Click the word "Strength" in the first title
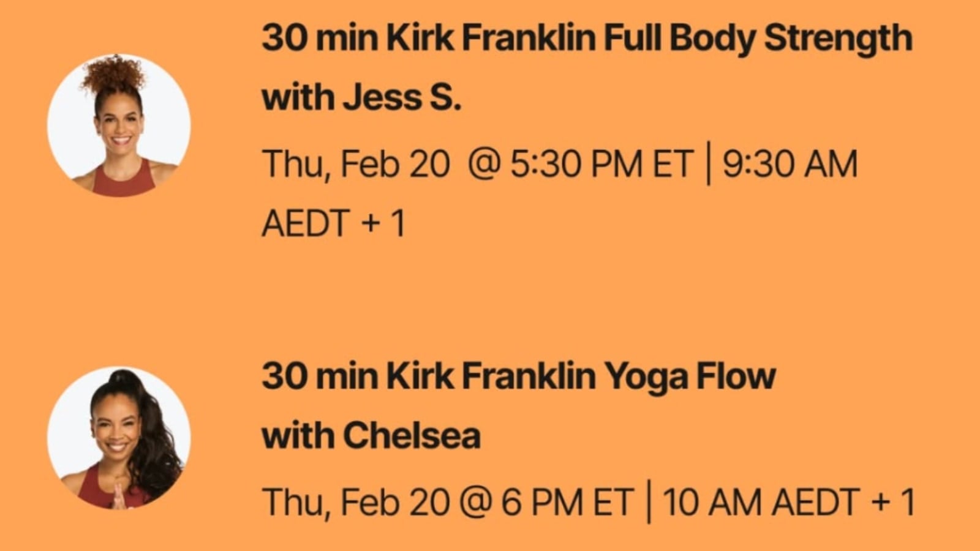980x551 pixels. point(838,38)
